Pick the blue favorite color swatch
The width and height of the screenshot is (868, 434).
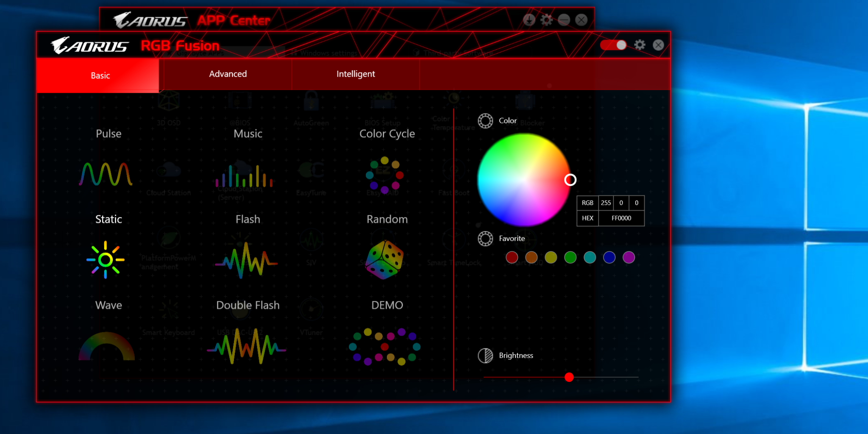pyautogui.click(x=609, y=257)
